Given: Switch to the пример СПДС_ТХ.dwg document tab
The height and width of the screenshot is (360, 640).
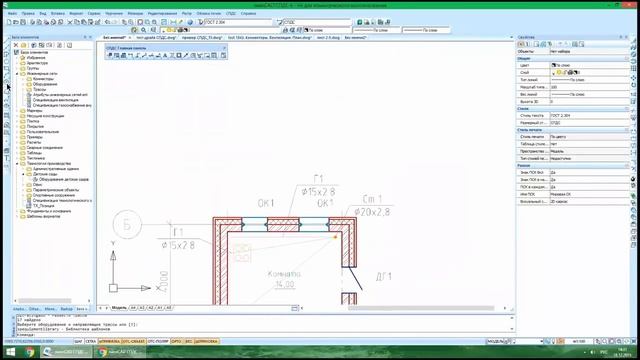Looking at the screenshot, I should (x=202, y=38).
